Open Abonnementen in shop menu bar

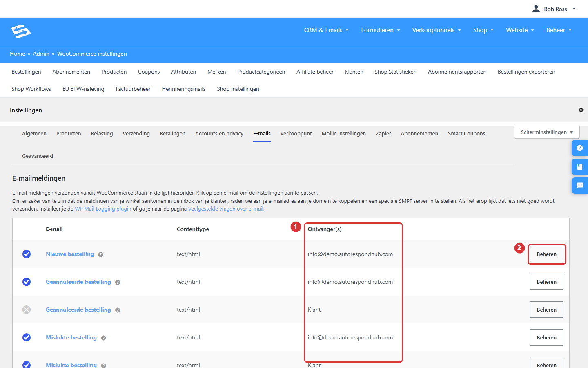71,72
